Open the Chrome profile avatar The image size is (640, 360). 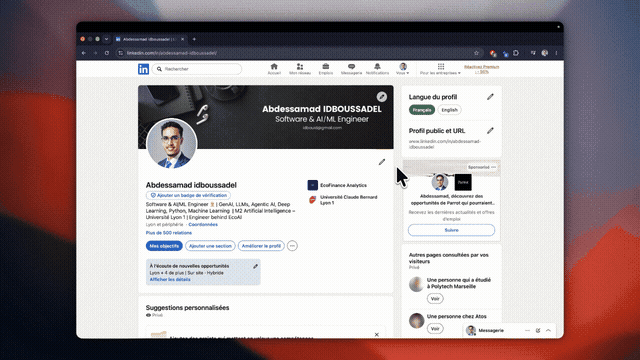(544, 53)
